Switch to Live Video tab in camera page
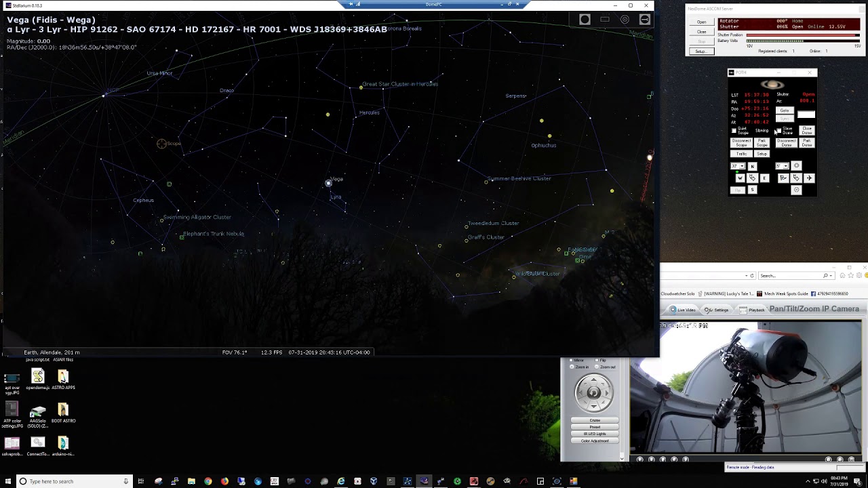868x488 pixels. [x=682, y=310]
